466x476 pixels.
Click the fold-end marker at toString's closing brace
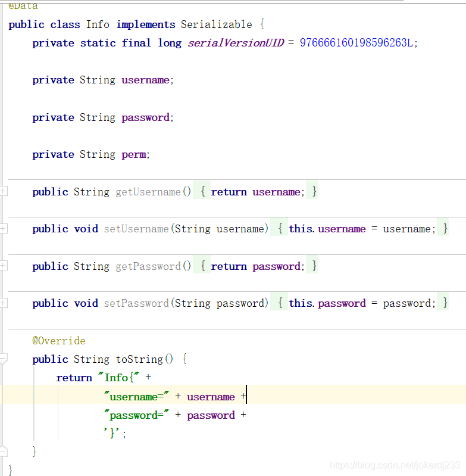pos(4,450)
